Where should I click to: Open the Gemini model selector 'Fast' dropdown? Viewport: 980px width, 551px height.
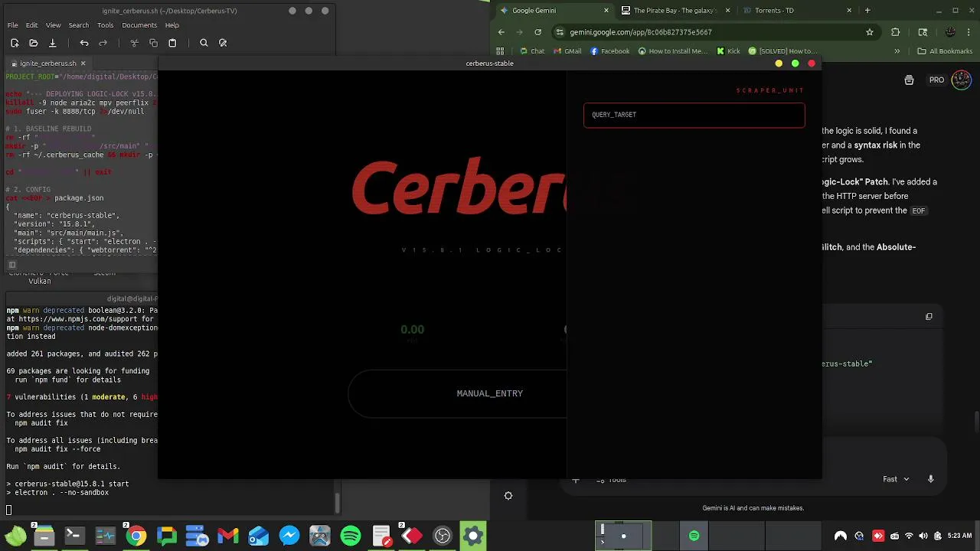click(896, 479)
